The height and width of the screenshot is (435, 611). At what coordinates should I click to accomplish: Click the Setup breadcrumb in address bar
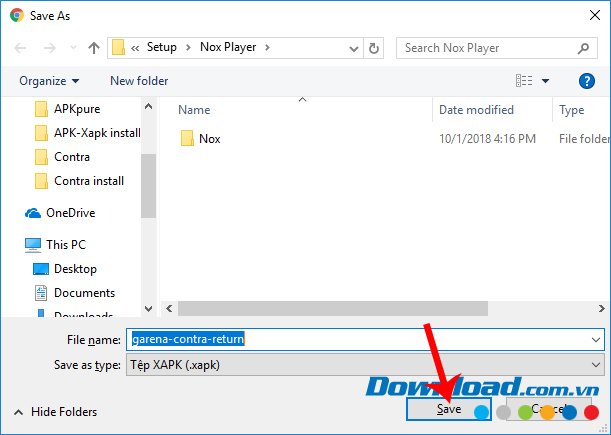coord(161,47)
